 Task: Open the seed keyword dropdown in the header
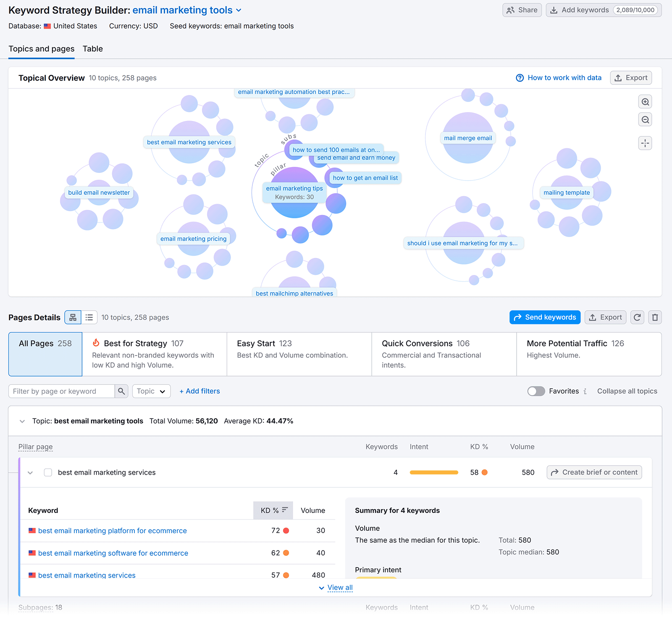[239, 10]
